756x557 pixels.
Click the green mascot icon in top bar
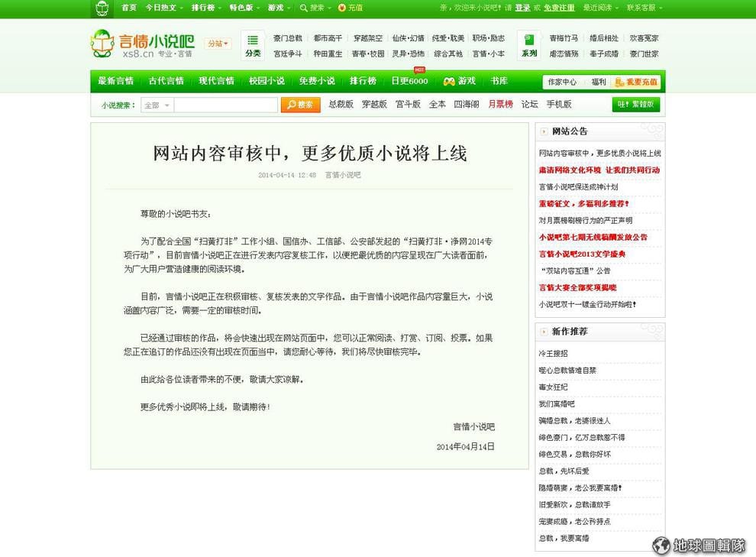(102, 8)
